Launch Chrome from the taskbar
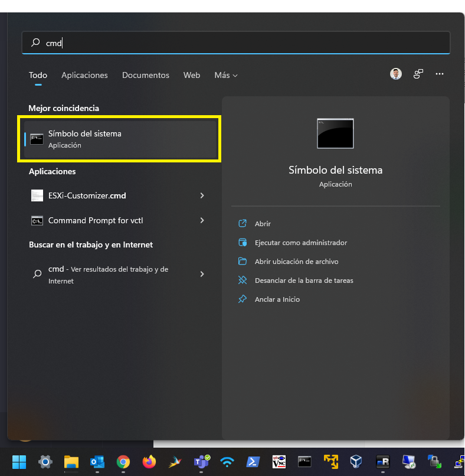The height and width of the screenshot is (476, 465). [x=123, y=462]
